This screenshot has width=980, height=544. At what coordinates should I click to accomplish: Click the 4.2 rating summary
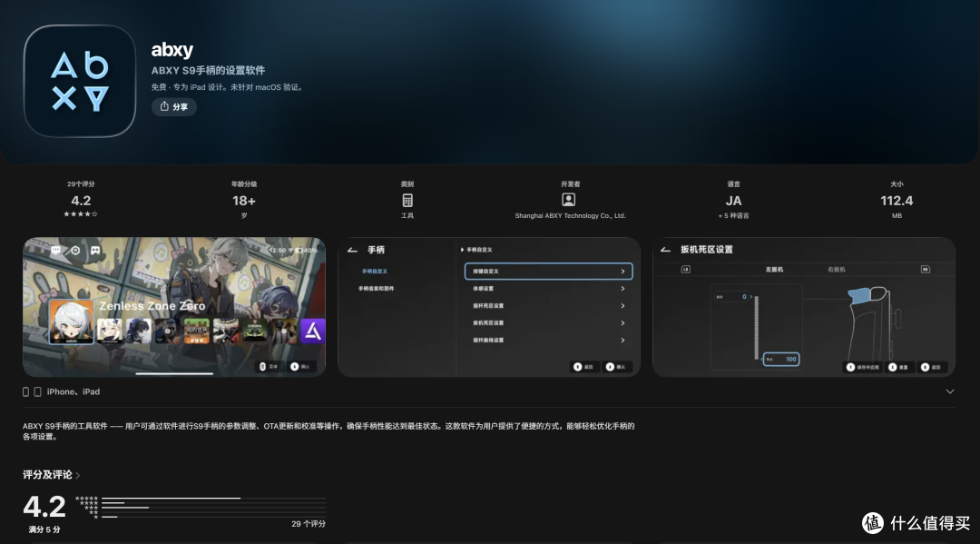81,201
